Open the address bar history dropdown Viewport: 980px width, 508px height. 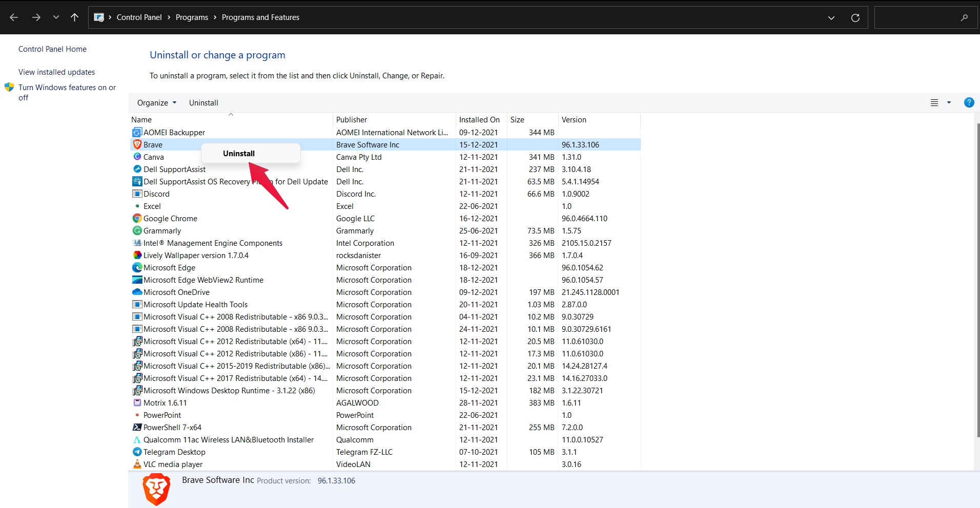point(831,18)
